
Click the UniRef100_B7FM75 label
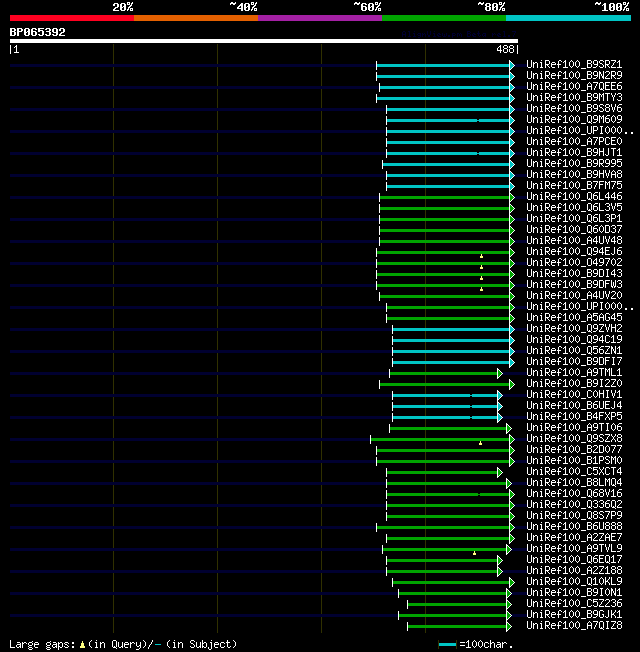coord(574,185)
